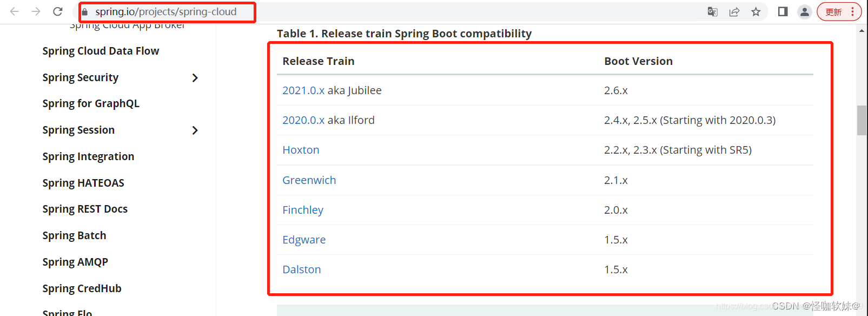This screenshot has height=316, width=868.
Task: Follow the Greenwich release link
Action: pyautogui.click(x=309, y=180)
